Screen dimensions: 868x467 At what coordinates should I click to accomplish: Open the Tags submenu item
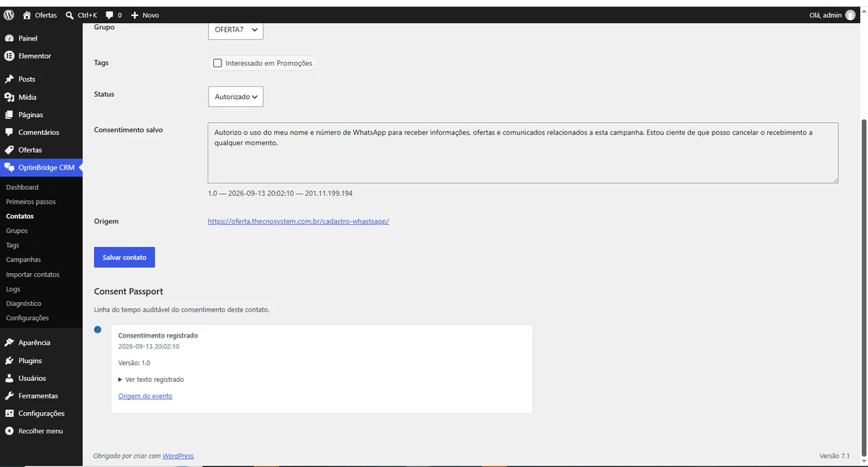(x=12, y=245)
